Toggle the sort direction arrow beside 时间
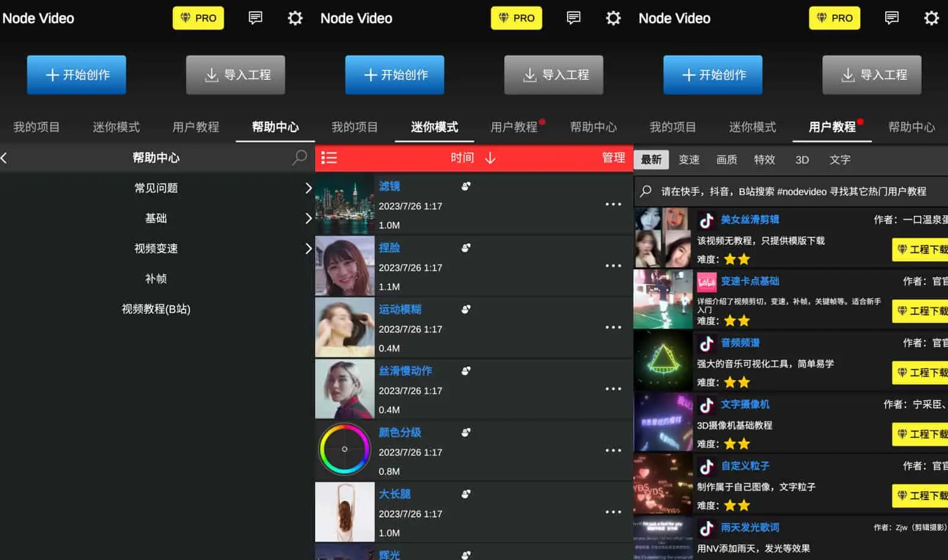 [490, 158]
